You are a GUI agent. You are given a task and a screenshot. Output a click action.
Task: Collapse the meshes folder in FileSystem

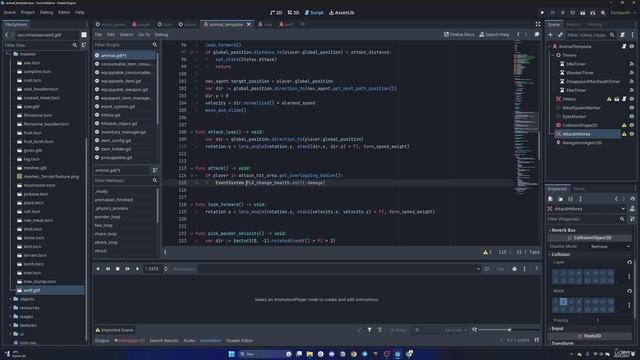pyautogui.click(x=10, y=54)
